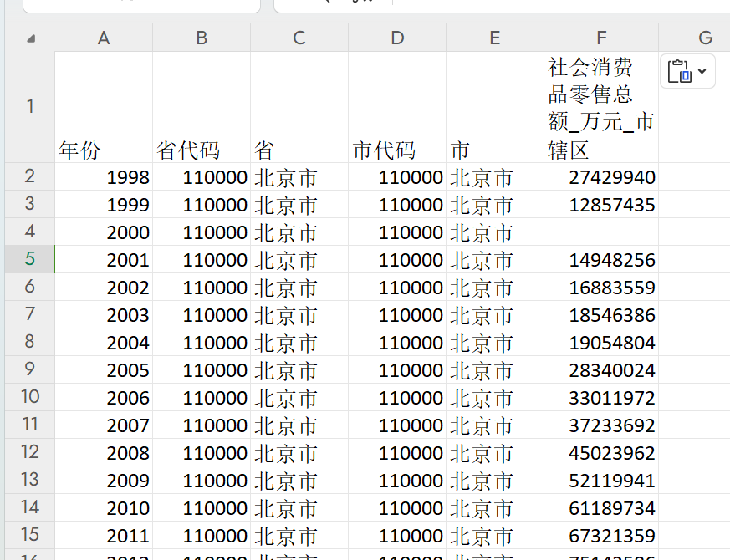
Task: Select cell with year 2009
Action: pyautogui.click(x=104, y=480)
